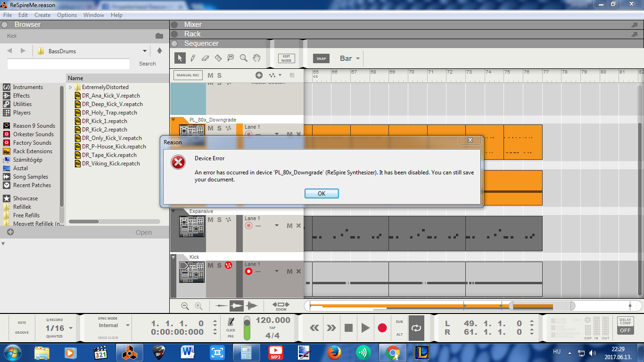
Task: Click the Kick track device thumbnail
Action: [x=192, y=272]
